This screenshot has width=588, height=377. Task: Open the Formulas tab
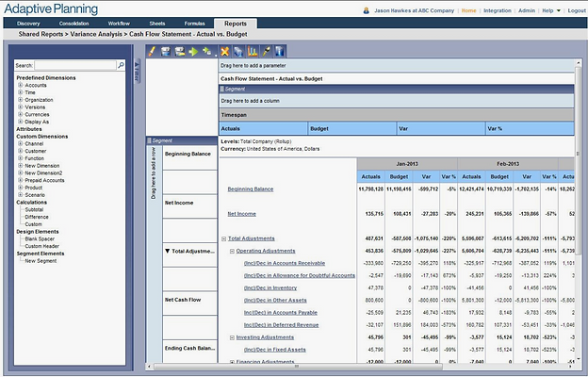[194, 24]
